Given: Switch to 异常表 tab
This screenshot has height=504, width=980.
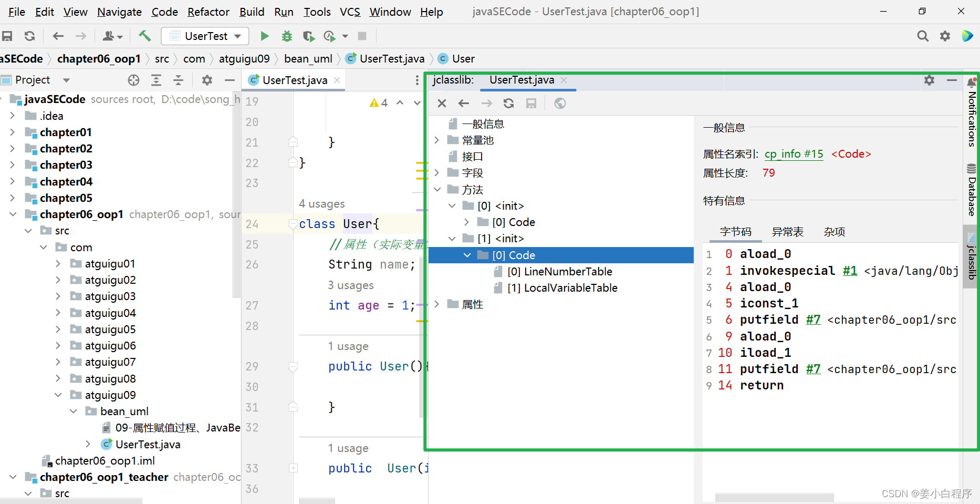Looking at the screenshot, I should coord(788,232).
